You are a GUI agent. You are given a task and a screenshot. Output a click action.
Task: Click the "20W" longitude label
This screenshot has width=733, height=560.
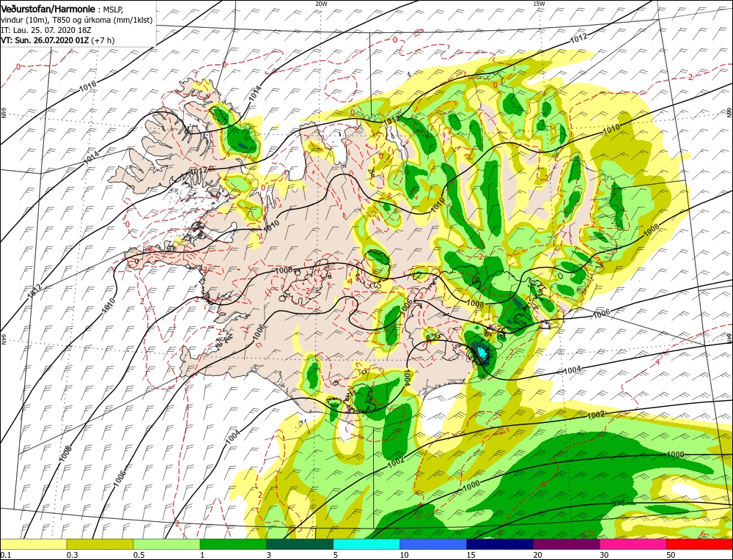tap(321, 3)
